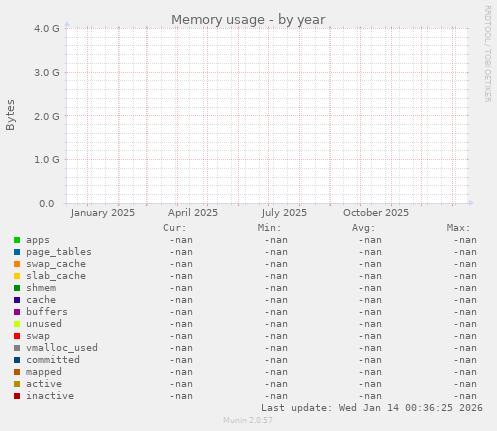Click the 'apps' legend label

pos(38,240)
